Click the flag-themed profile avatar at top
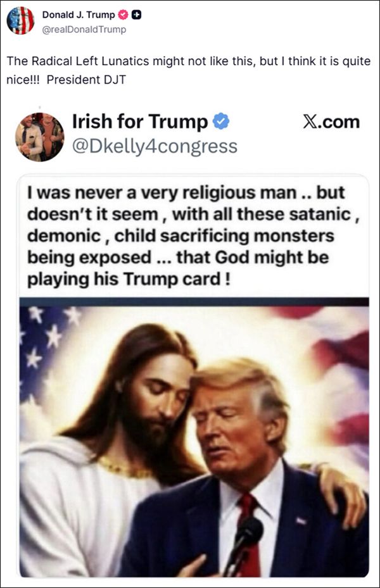Viewport: 380px width, 588px height. (20, 21)
